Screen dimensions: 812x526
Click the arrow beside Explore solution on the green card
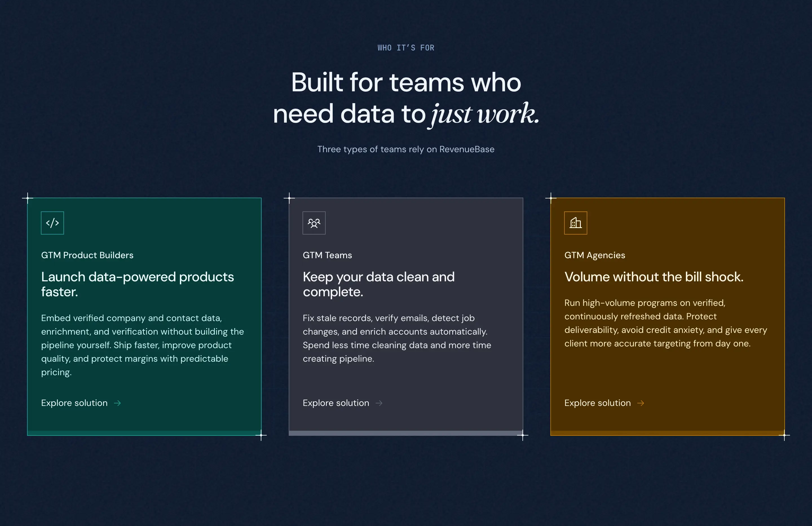coord(117,403)
